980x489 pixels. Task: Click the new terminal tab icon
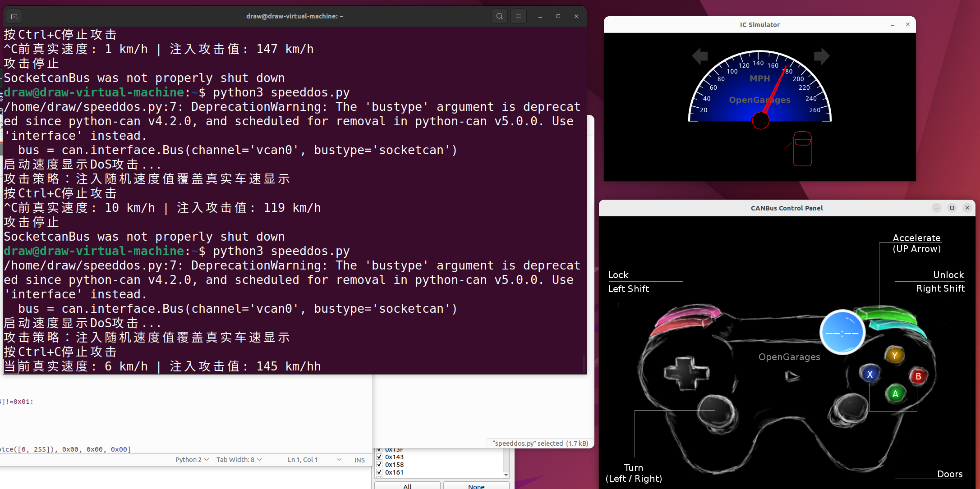14,17
